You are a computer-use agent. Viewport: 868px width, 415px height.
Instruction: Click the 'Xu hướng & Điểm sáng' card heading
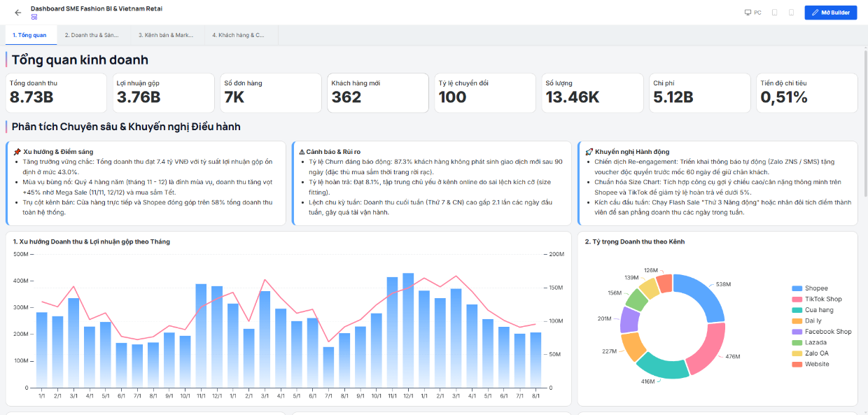[58, 151]
